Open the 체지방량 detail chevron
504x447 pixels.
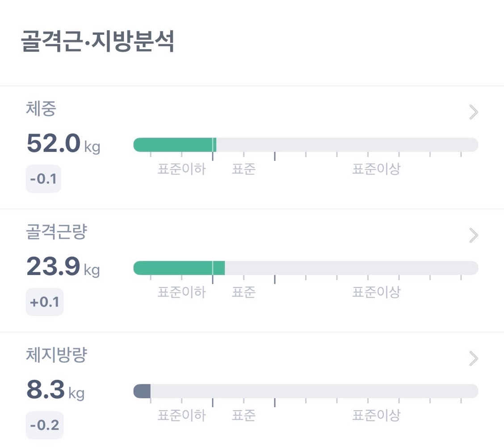point(474,358)
